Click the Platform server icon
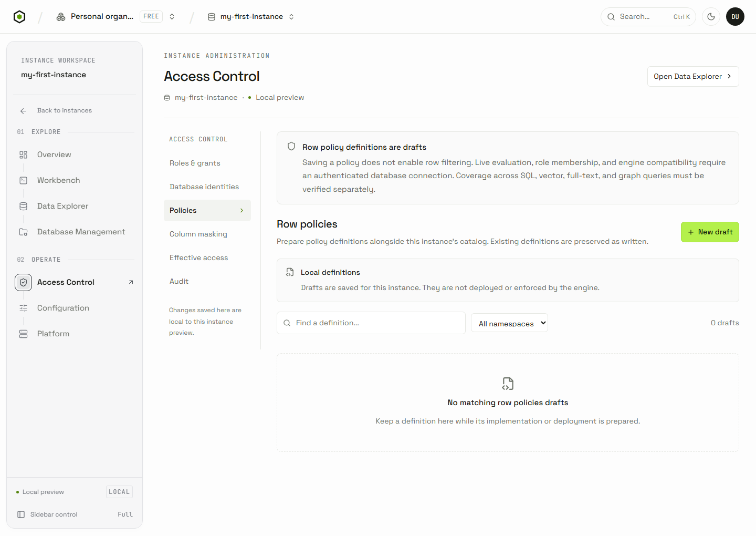 point(23,334)
